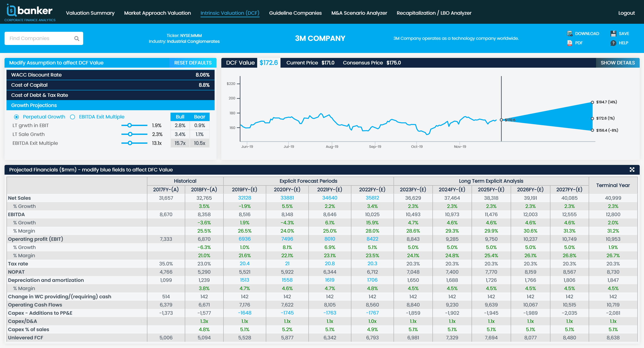Edit 2022FY D&A value 1706
This screenshot has height=348, width=644.
pyautogui.click(x=372, y=280)
